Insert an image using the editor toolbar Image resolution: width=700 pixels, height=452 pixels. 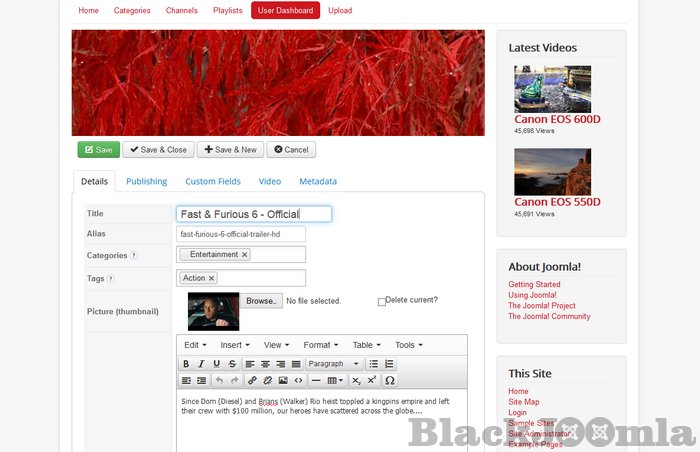(x=283, y=381)
